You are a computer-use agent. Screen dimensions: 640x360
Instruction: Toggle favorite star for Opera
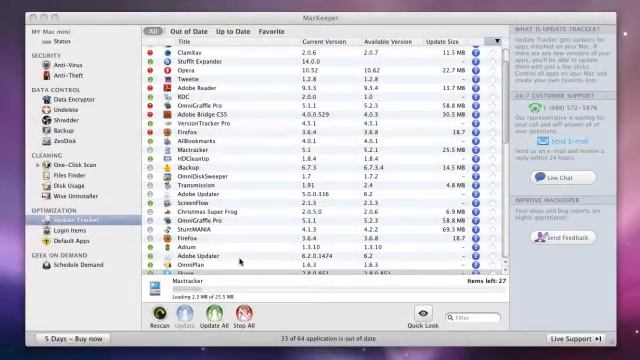pyautogui.click(x=493, y=70)
